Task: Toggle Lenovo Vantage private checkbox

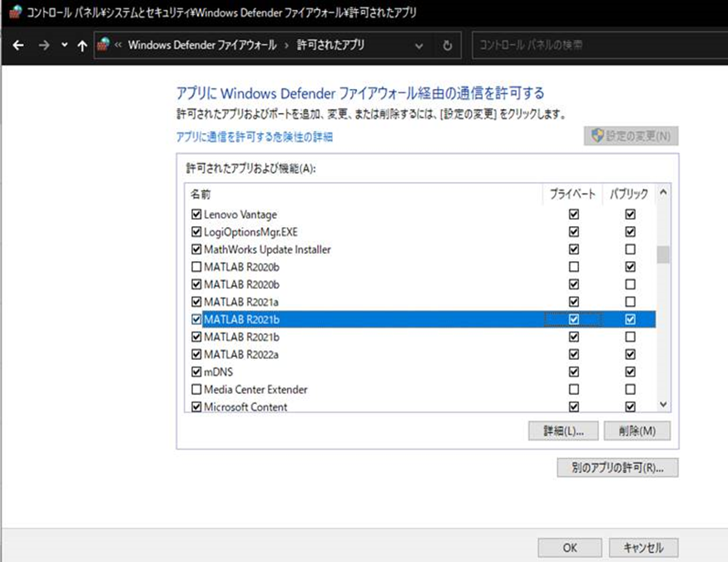Action: tap(574, 214)
